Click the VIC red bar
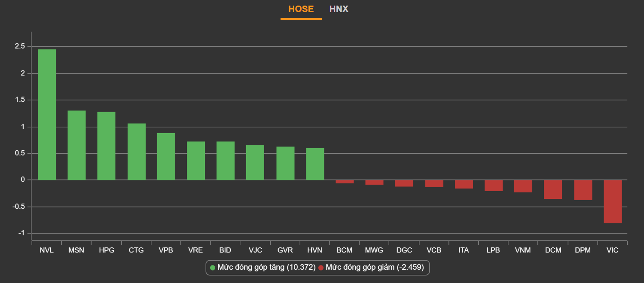This screenshot has width=644, height=283. coord(613,201)
